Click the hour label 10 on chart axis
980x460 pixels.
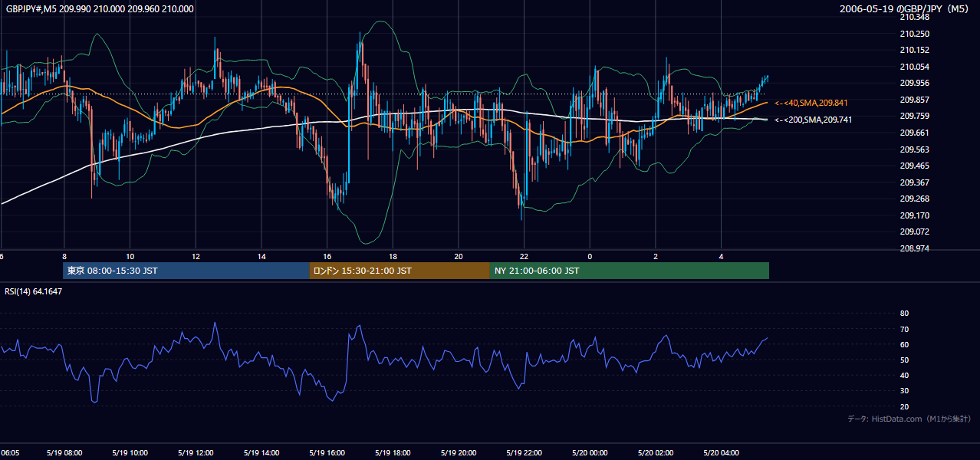pos(130,256)
